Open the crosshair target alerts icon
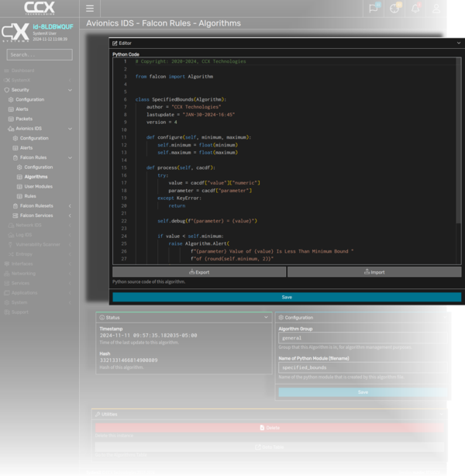The image size is (465, 476). coord(394,9)
